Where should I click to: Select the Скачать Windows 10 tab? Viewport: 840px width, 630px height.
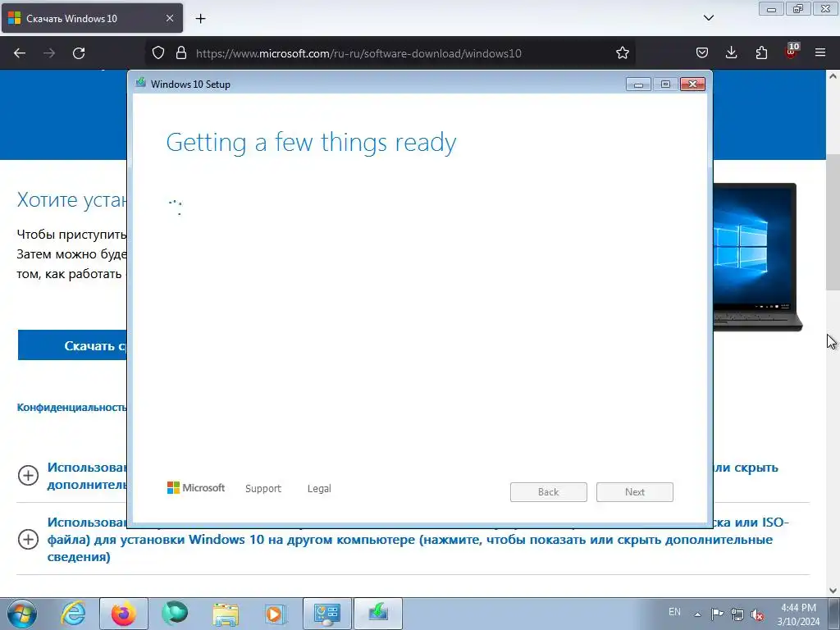(92, 18)
